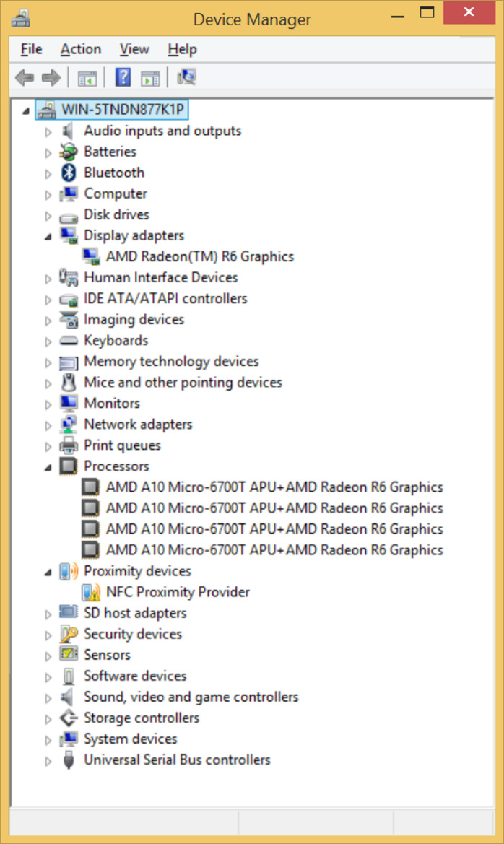Select the Sound, video and game controllers label
504x844 pixels.
click(x=191, y=697)
